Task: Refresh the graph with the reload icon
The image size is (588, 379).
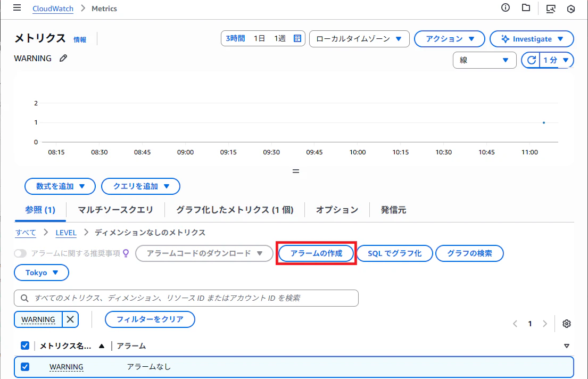Action: 531,60
